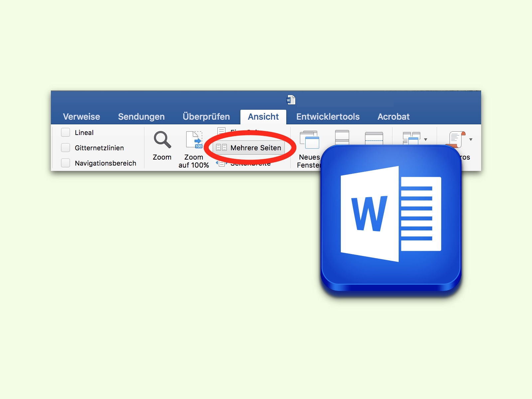
Task: Open the Verweise ribbon tab
Action: (x=81, y=117)
